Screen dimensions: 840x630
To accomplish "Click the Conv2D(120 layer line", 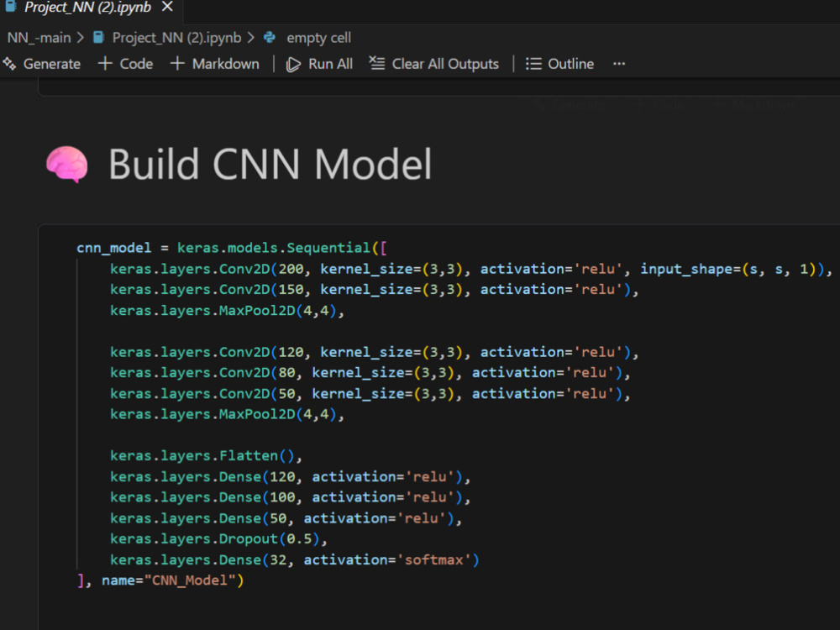I will (x=375, y=353).
